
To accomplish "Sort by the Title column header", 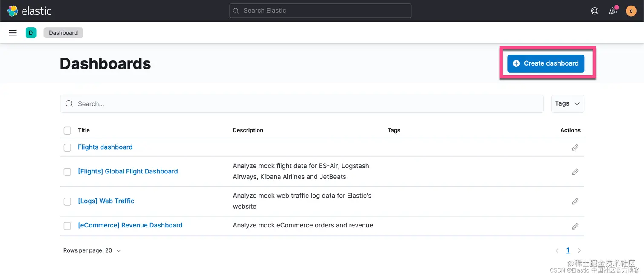I will 84,130.
